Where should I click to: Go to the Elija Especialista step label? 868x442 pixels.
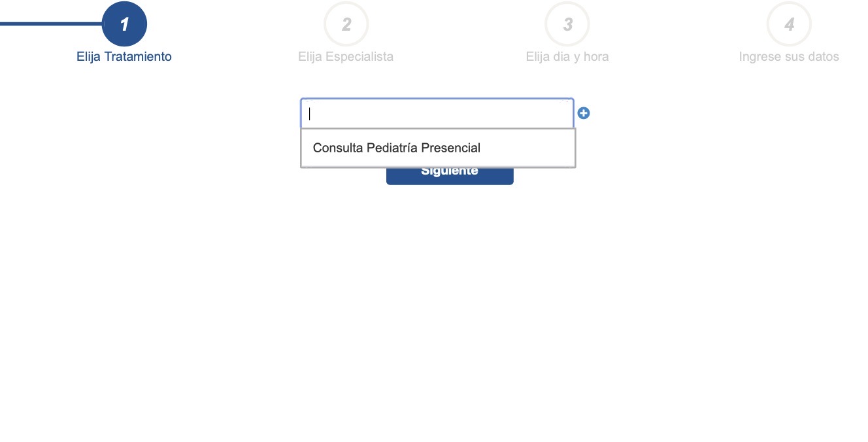(346, 56)
